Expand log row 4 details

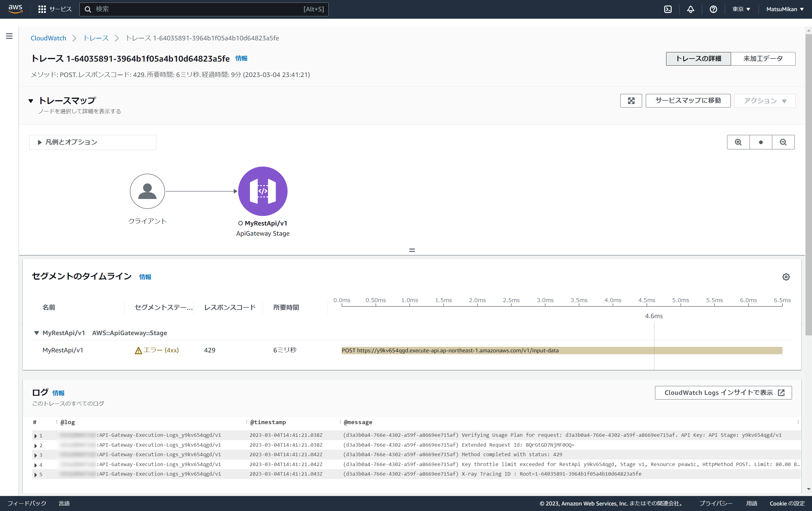pyautogui.click(x=36, y=465)
